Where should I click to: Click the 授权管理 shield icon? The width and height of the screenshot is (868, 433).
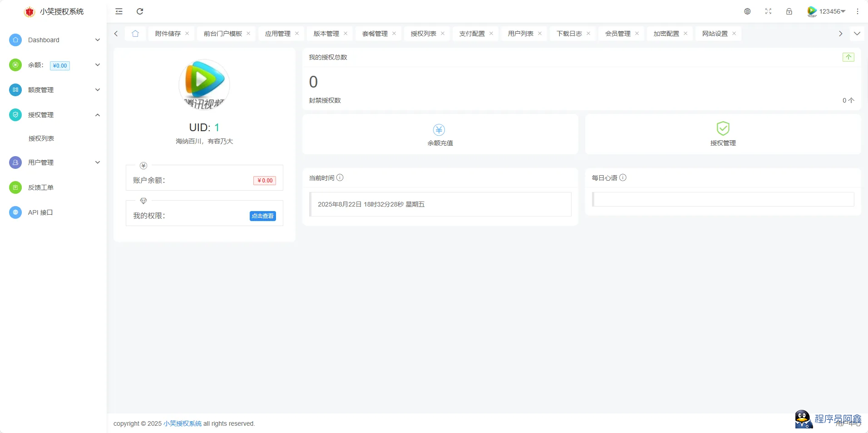723,129
